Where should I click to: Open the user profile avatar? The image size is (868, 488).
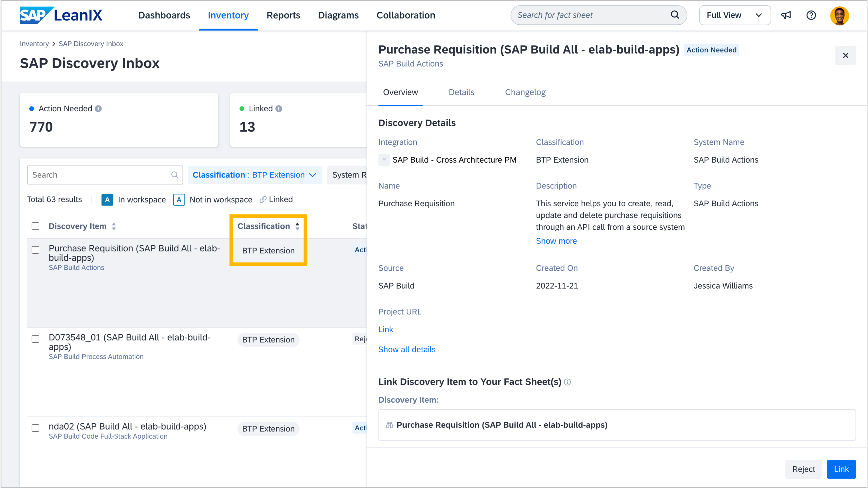pos(839,15)
